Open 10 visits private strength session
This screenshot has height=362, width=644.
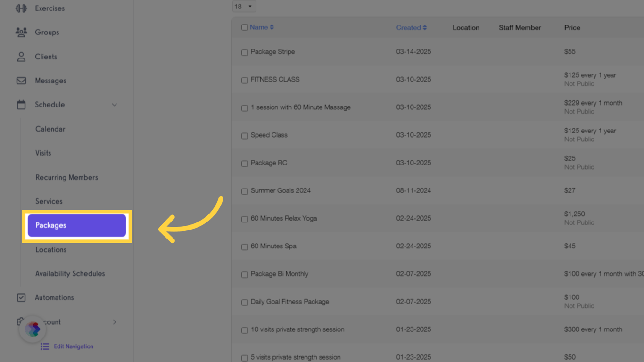pos(297,330)
